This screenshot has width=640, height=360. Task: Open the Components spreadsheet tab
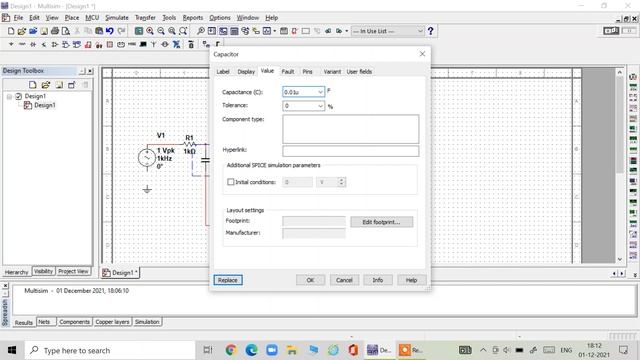(x=74, y=322)
